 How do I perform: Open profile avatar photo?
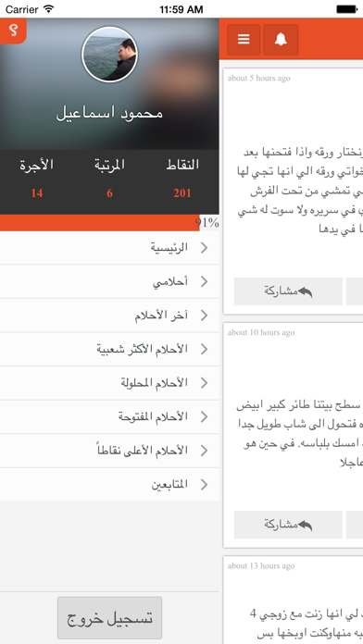tap(109, 55)
